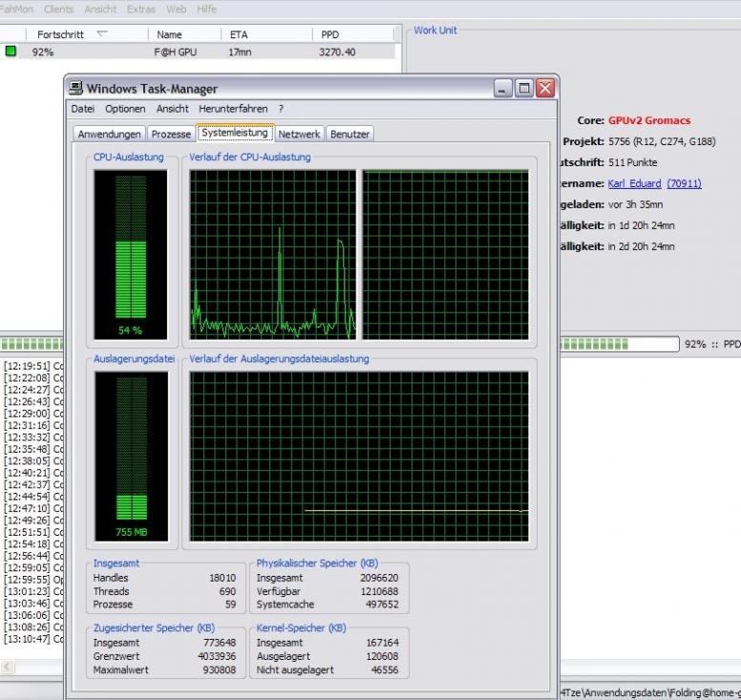The width and height of the screenshot is (741, 700).
Task: Click the Projekt 5756 (R12, C274, G188) text
Action: [x=662, y=141]
